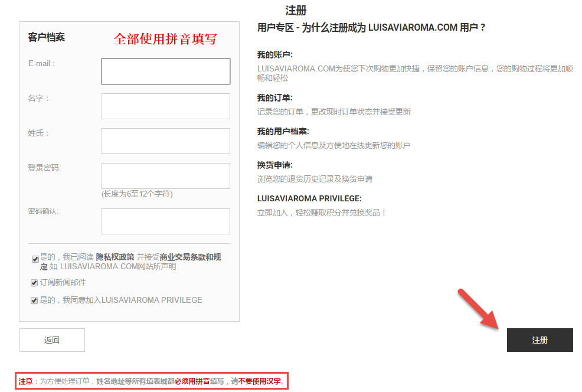
Task: Click the 注册 page title
Action: [296, 11]
